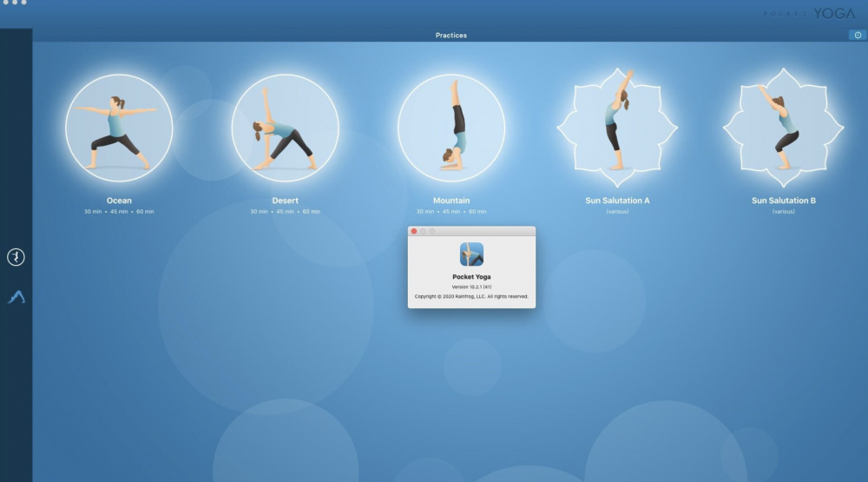Viewport: 868px width, 482px height.
Task: Click the Desert duration options text
Action: (285, 212)
